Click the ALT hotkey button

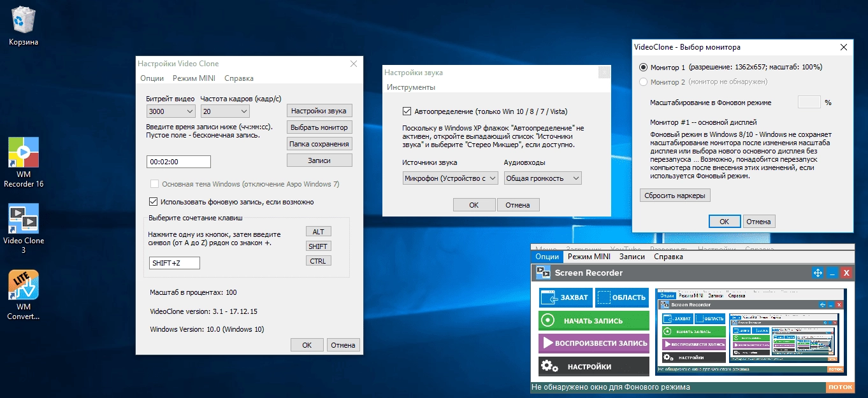click(319, 232)
